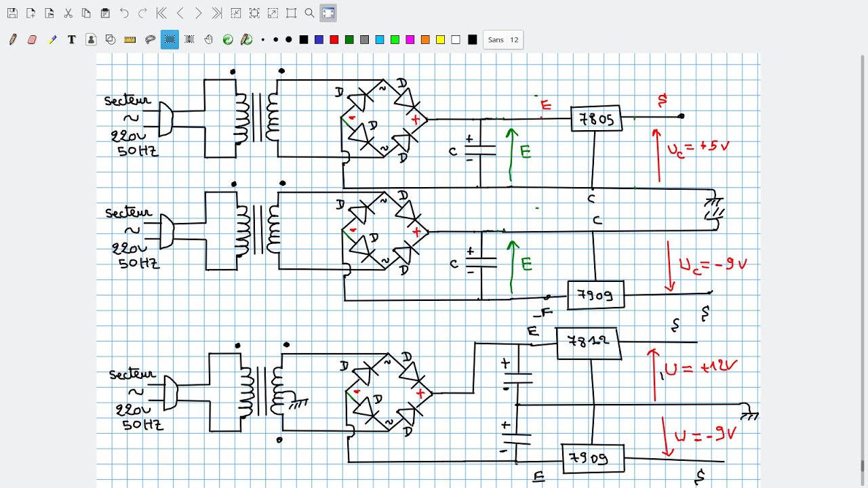Open the Sans 12 font selector
This screenshot has width=868, height=488.
coord(503,40)
